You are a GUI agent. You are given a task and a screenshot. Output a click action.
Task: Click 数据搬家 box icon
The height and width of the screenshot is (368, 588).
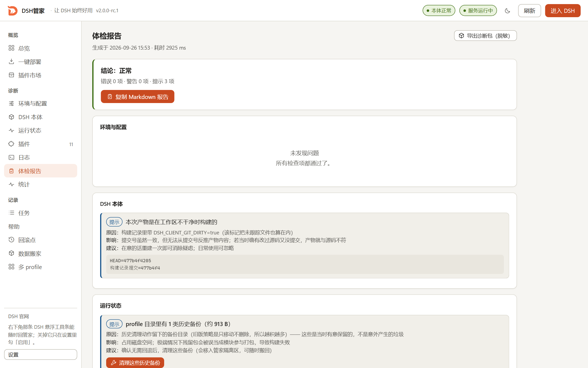coord(11,253)
